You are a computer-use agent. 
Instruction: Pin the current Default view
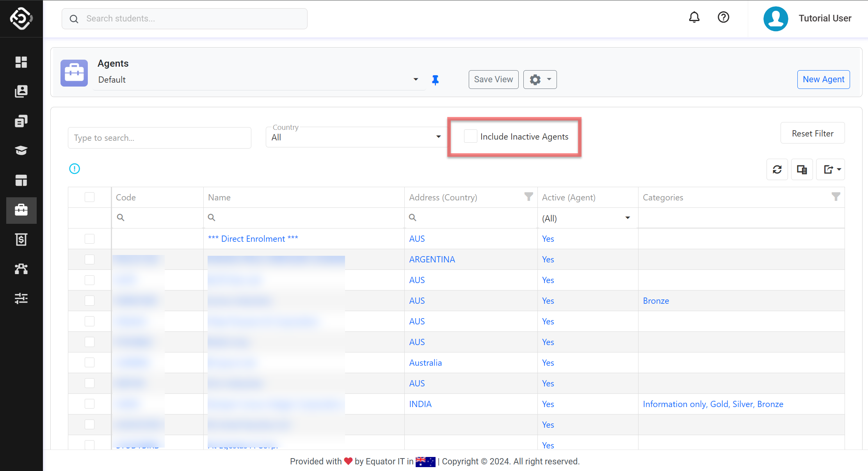coord(435,80)
